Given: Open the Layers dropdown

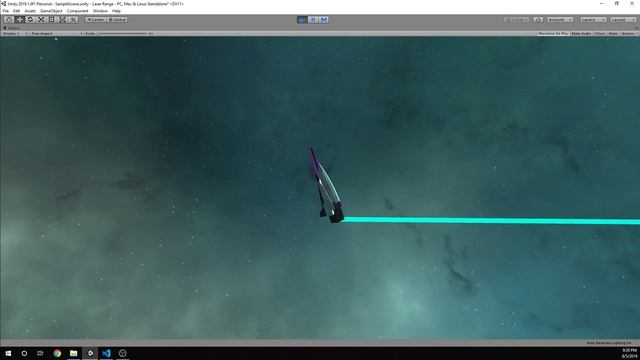Looking at the screenshot, I should point(593,20).
